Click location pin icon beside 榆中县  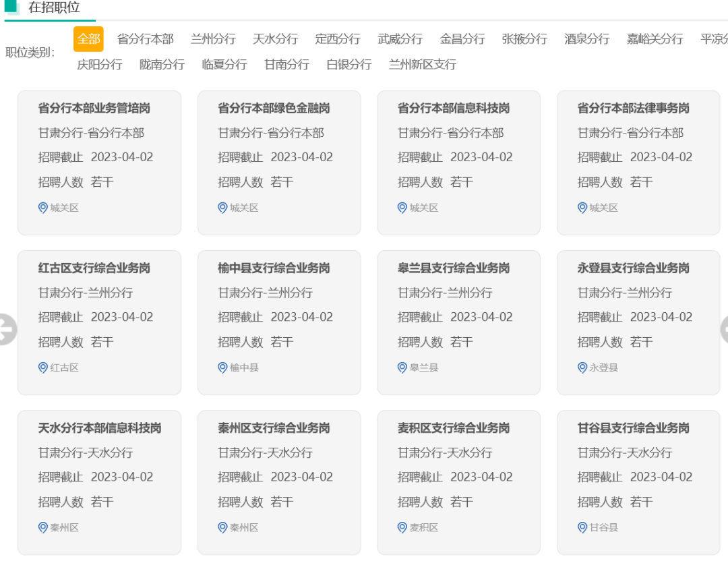point(222,367)
